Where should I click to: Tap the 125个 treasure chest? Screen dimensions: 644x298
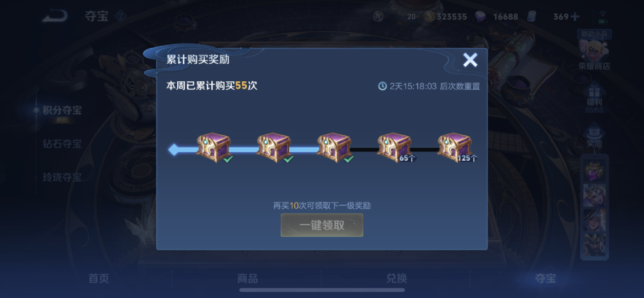454,147
